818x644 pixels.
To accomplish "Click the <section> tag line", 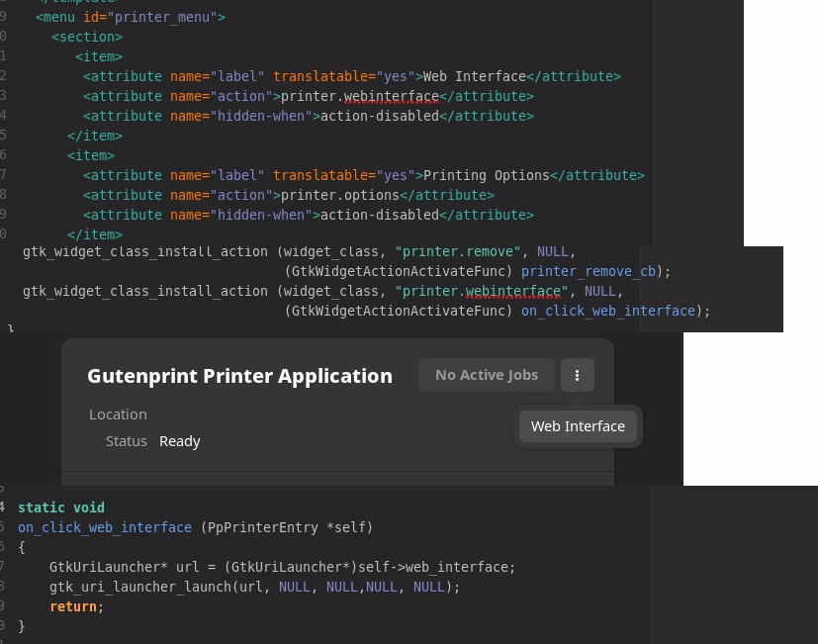I will point(87,37).
